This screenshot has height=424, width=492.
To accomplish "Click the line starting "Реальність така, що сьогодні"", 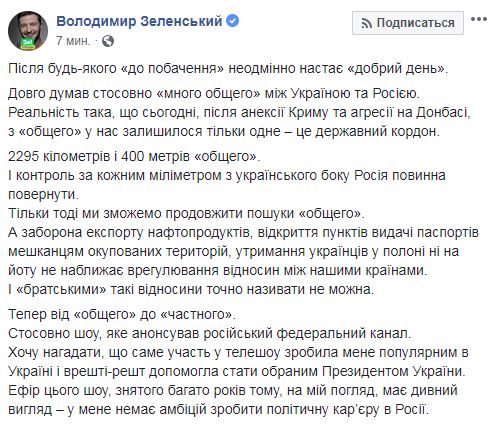I will pos(239,112).
